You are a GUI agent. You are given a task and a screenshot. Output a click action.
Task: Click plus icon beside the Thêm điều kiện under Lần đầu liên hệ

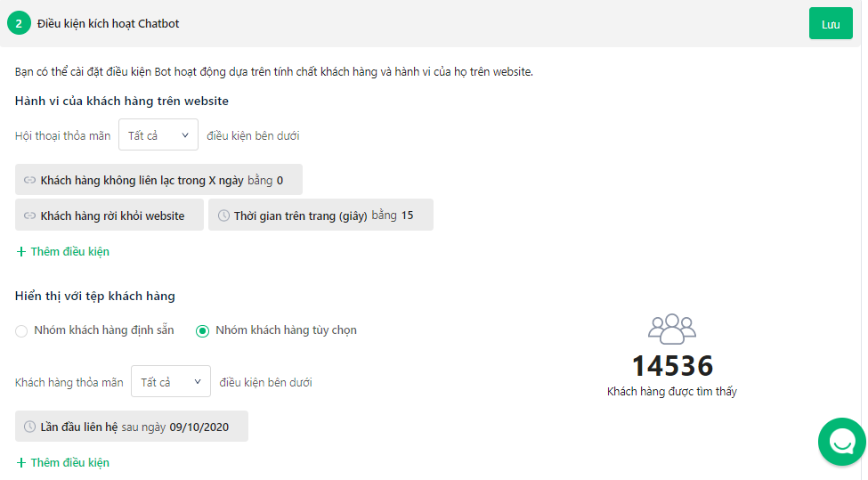[21, 462]
